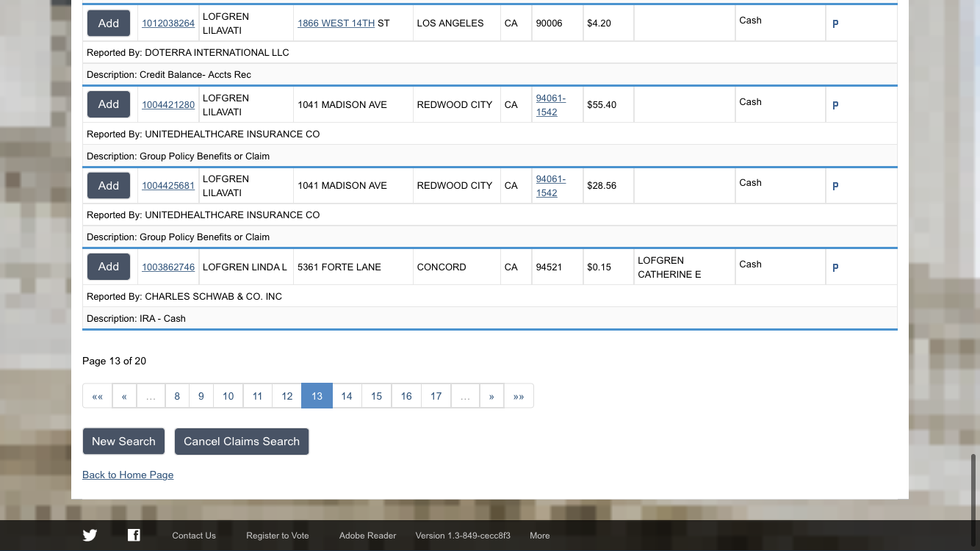Open Register to Vote footer link
Screen dimensions: 980x551
(x=278, y=536)
